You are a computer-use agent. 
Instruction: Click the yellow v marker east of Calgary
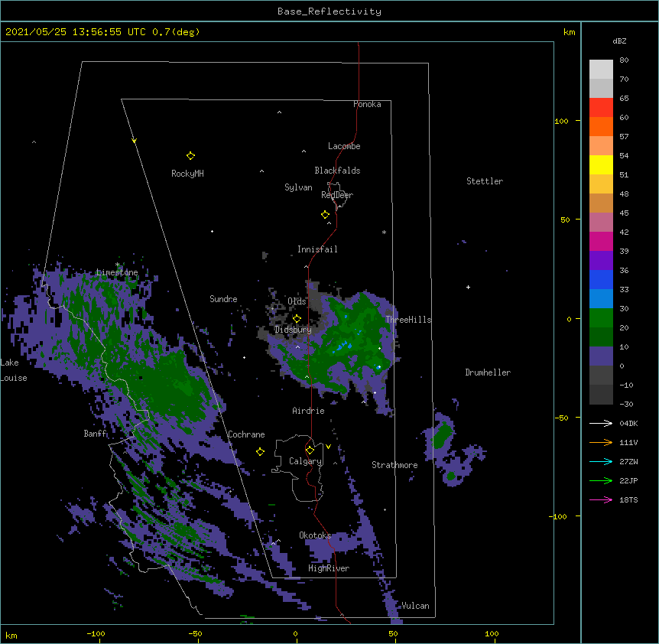(328, 447)
